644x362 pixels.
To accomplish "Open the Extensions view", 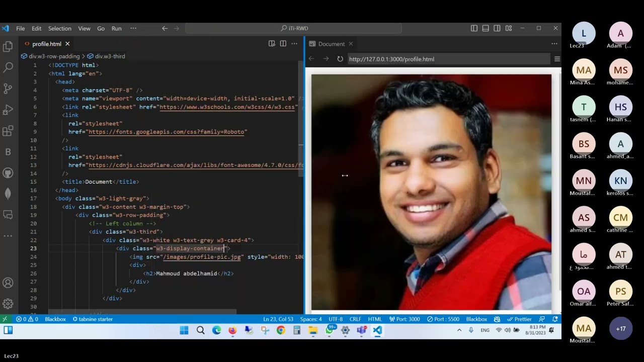I will pyautogui.click(x=8, y=131).
